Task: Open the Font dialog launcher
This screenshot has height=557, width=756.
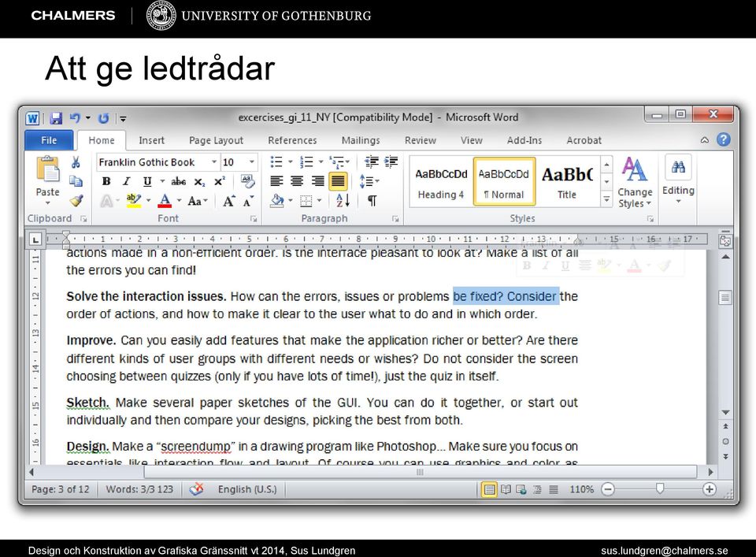Action: 253,219
